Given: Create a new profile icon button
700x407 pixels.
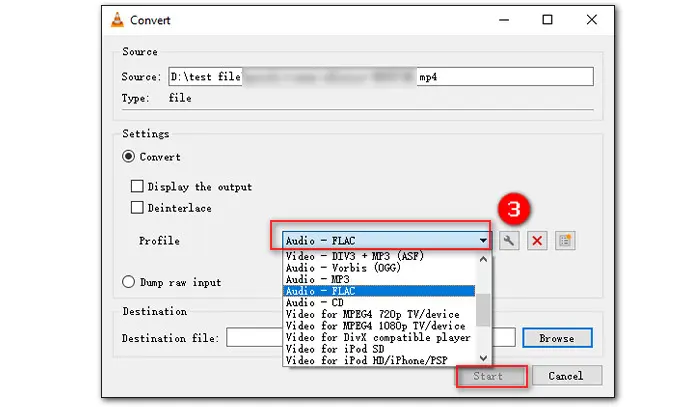Looking at the screenshot, I should (565, 241).
